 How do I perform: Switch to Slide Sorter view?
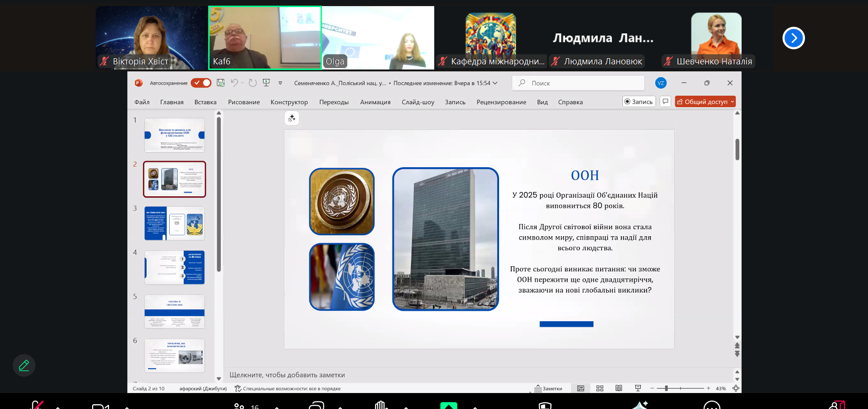coord(600,388)
